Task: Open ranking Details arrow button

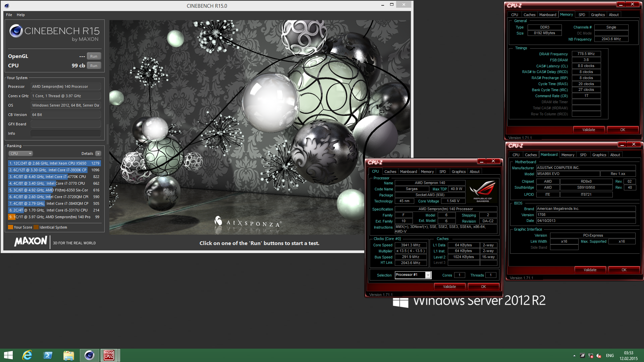Action: [x=98, y=154]
